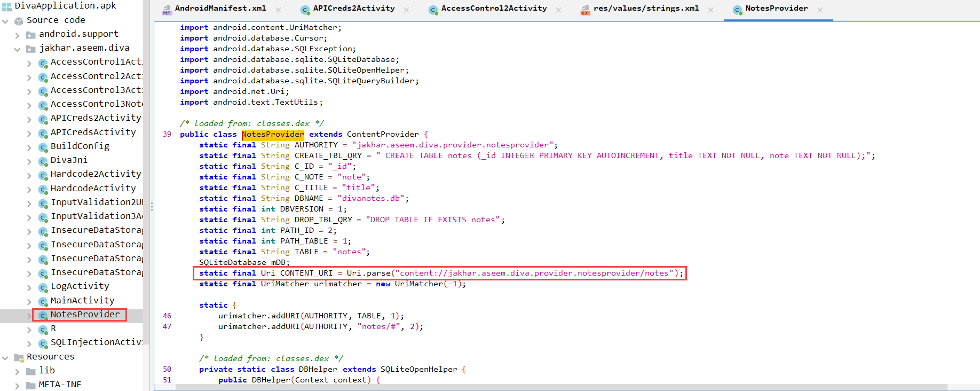Click the Source code package icon
980x391 pixels.
tap(19, 21)
